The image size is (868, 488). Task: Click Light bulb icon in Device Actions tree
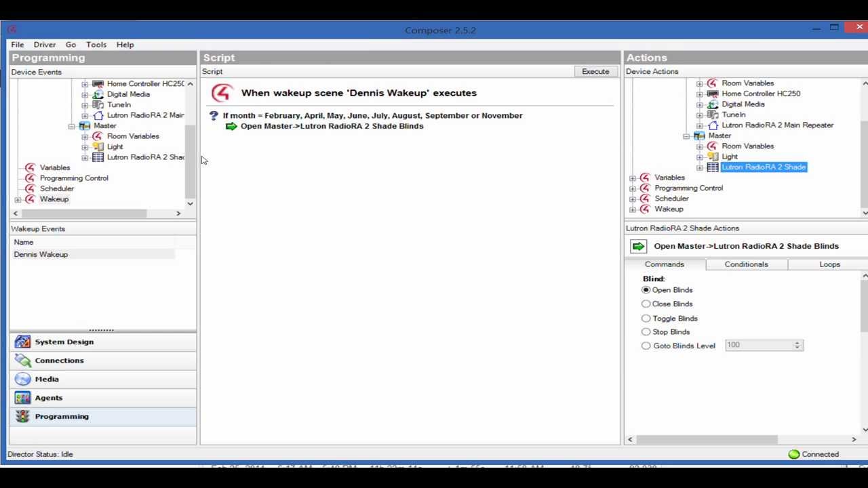[x=712, y=157]
